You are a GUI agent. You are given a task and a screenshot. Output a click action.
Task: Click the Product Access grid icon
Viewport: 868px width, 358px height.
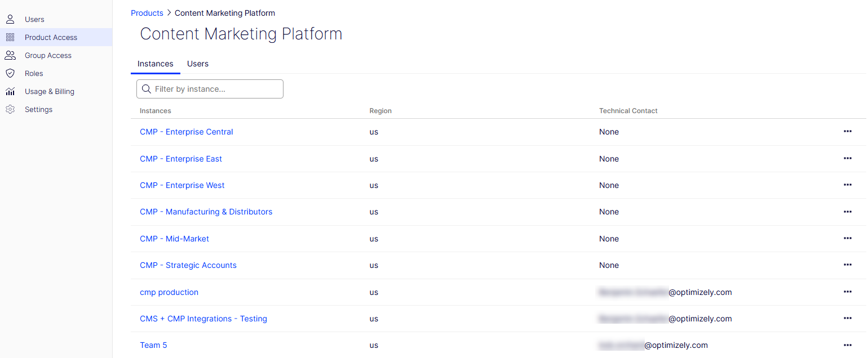pos(10,37)
